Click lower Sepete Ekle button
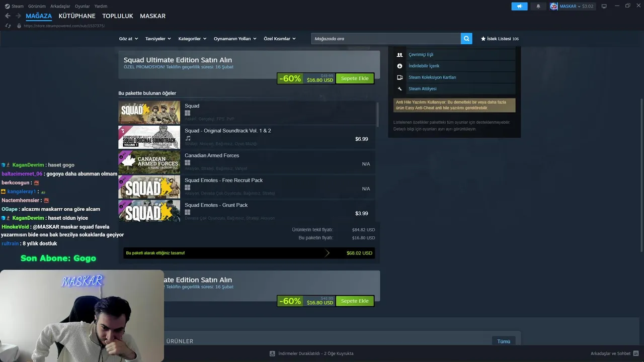 pyautogui.click(x=355, y=301)
